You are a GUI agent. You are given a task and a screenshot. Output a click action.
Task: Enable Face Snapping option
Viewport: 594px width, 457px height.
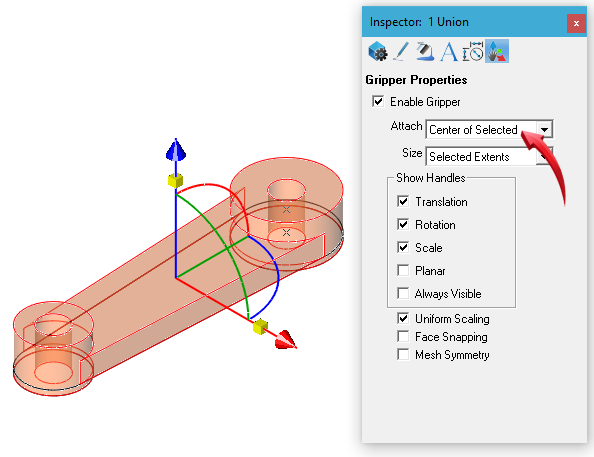(x=403, y=336)
